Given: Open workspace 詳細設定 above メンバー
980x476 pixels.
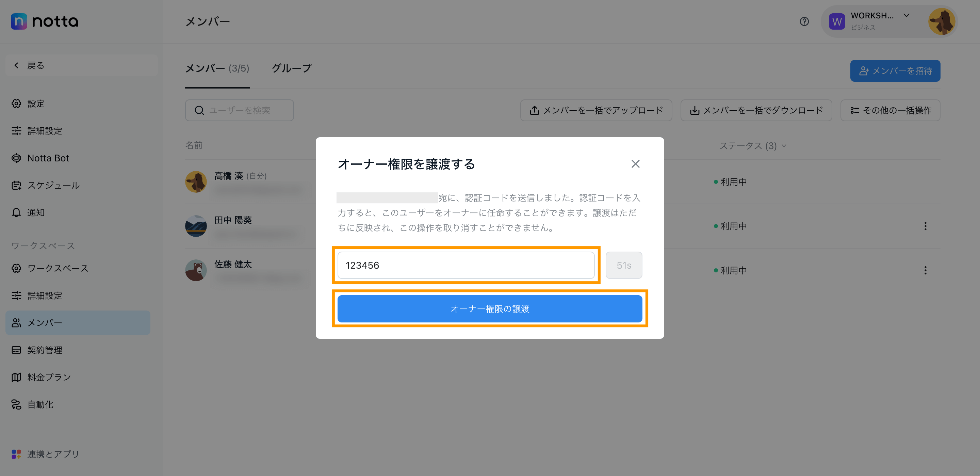Looking at the screenshot, I should [x=78, y=296].
